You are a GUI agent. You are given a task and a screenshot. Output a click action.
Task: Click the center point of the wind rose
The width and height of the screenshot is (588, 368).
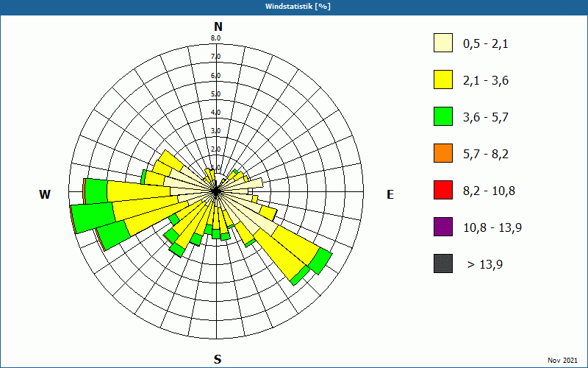pyautogui.click(x=216, y=191)
